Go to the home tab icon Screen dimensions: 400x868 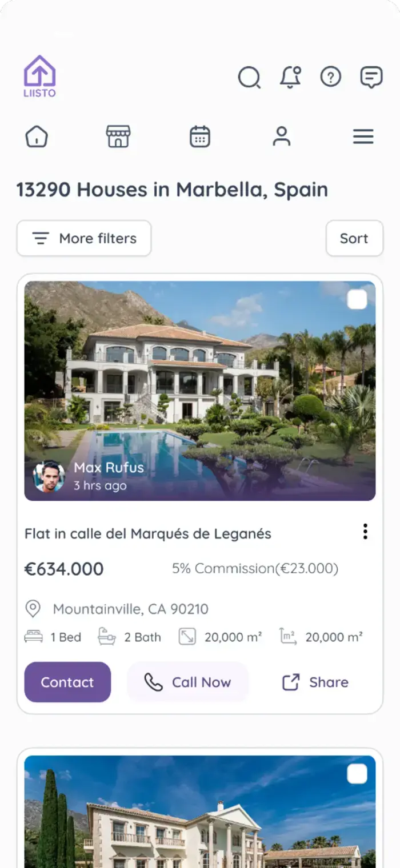(37, 136)
